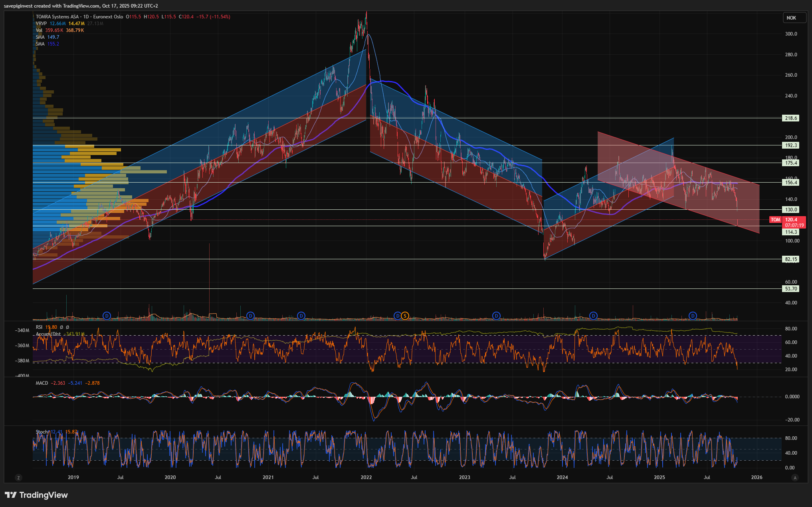The image size is (812, 507).
Task: Toggle the 'Z' timezone button
Action: click(x=18, y=477)
